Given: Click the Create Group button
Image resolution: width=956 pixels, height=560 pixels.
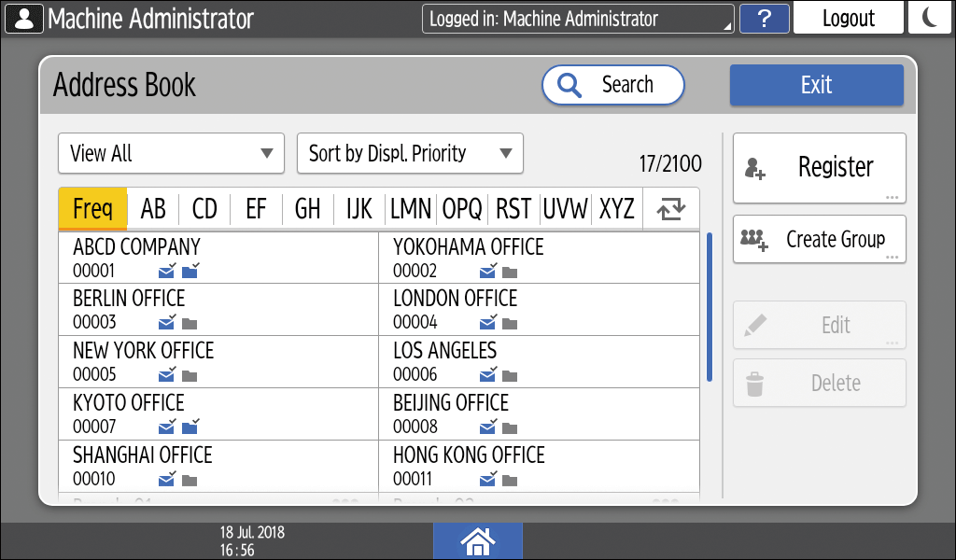Looking at the screenshot, I should tap(819, 240).
